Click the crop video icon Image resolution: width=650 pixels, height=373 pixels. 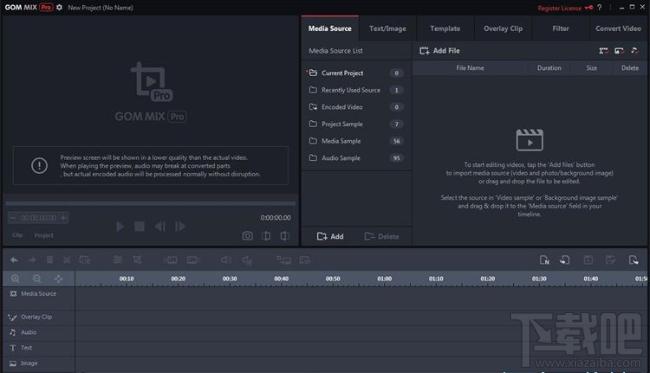137,260
